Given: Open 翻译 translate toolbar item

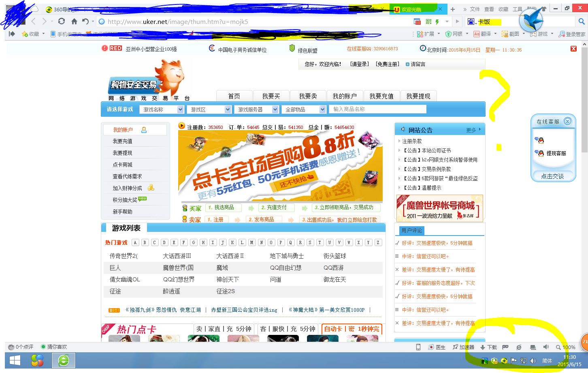Looking at the screenshot, I should point(483,34).
